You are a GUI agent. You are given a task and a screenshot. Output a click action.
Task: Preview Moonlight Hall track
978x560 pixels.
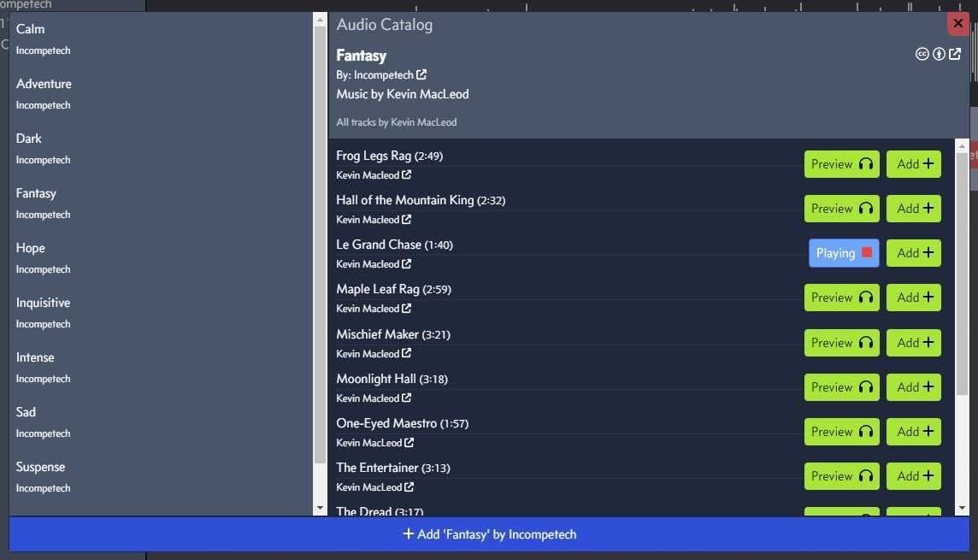click(x=841, y=387)
